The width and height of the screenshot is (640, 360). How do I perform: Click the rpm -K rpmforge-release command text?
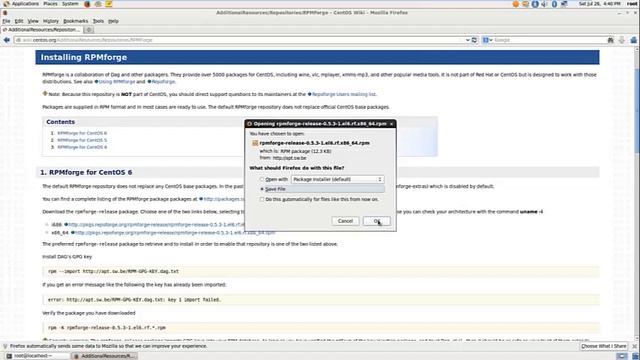(x=107, y=328)
